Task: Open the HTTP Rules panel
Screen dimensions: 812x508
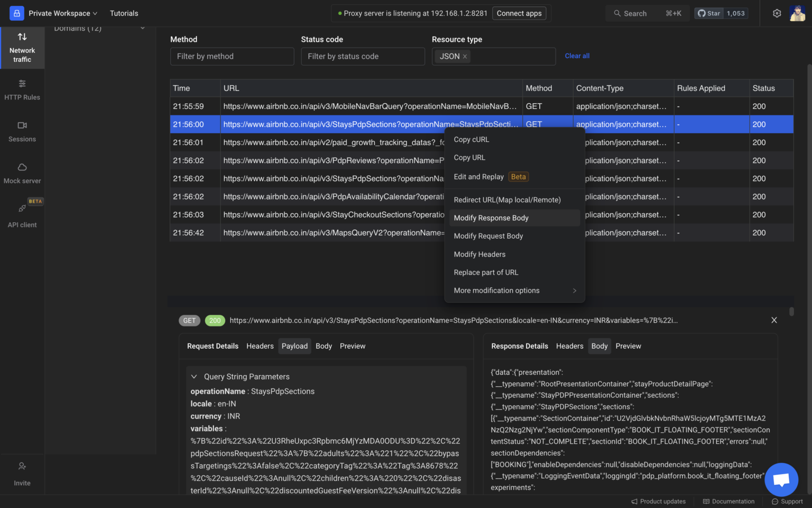Action: (22, 90)
